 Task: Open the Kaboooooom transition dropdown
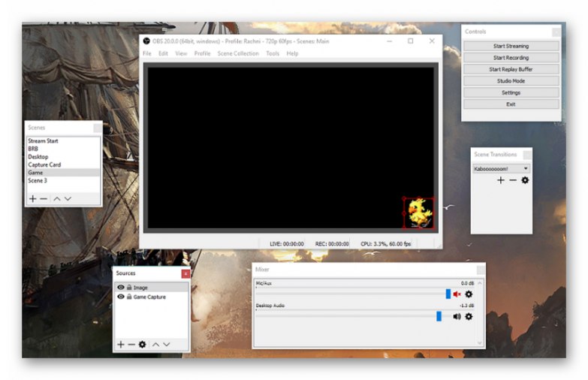click(x=501, y=169)
